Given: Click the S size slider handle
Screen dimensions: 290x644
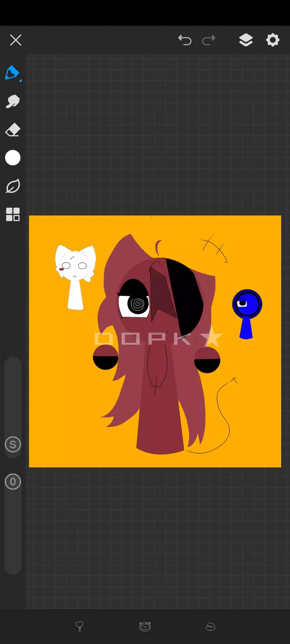Looking at the screenshot, I should [13, 444].
